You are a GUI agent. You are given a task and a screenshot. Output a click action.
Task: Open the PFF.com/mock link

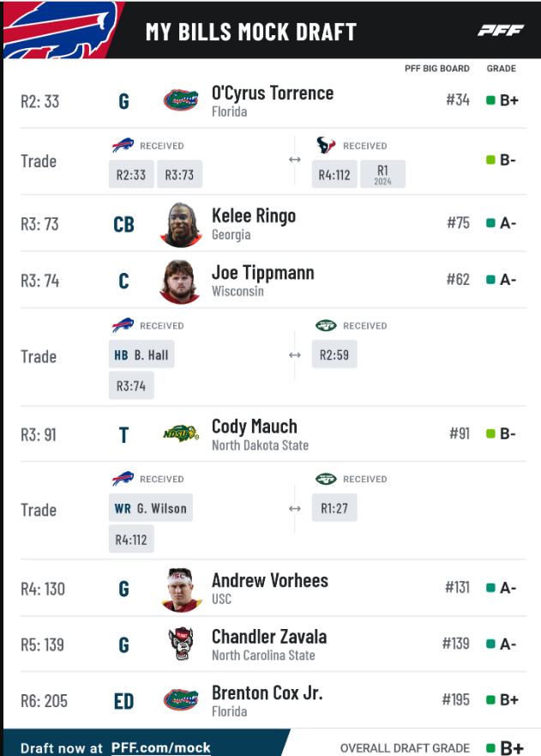[x=161, y=747]
